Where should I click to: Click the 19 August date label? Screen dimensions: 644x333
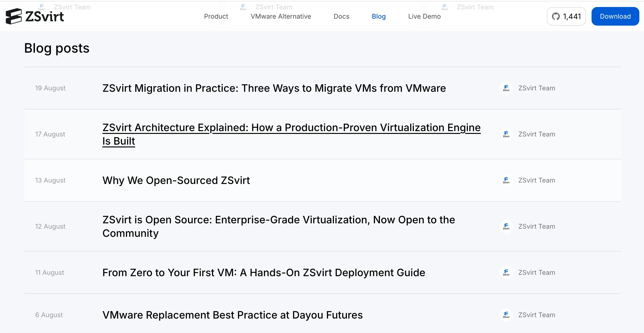(x=50, y=88)
